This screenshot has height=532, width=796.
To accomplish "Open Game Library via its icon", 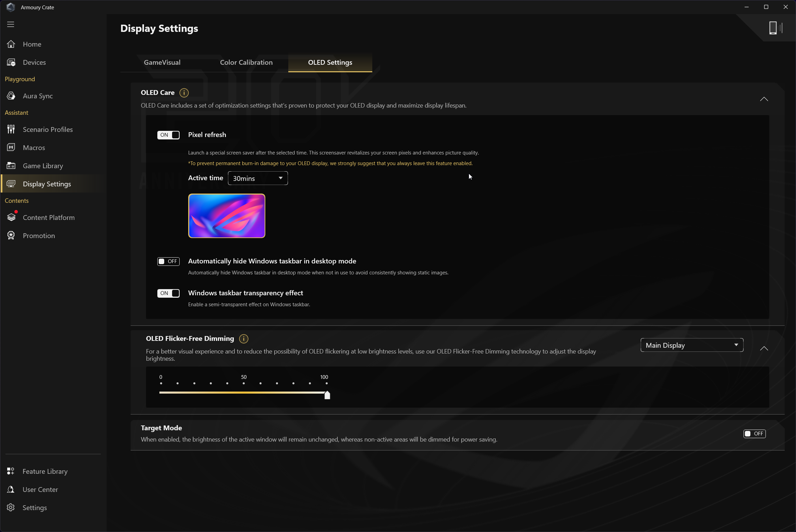I will coord(11,166).
